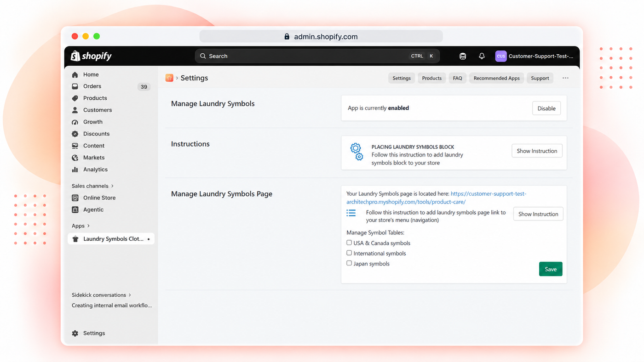Click the Agentic channel icon
Viewport: 644px width, 362px height.
75,210
